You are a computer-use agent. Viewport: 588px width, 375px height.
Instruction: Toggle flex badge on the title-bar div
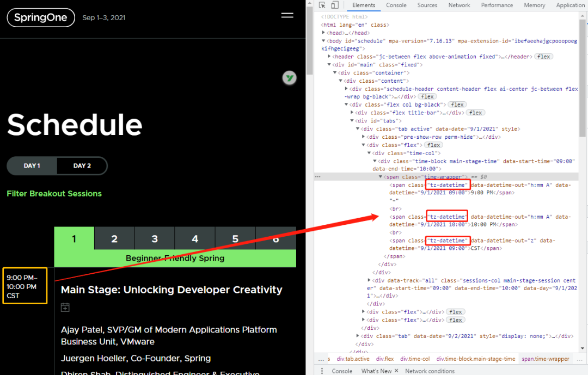click(x=475, y=113)
